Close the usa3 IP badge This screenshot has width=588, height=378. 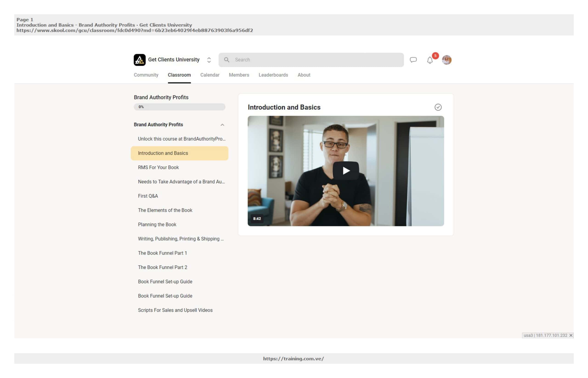point(571,335)
